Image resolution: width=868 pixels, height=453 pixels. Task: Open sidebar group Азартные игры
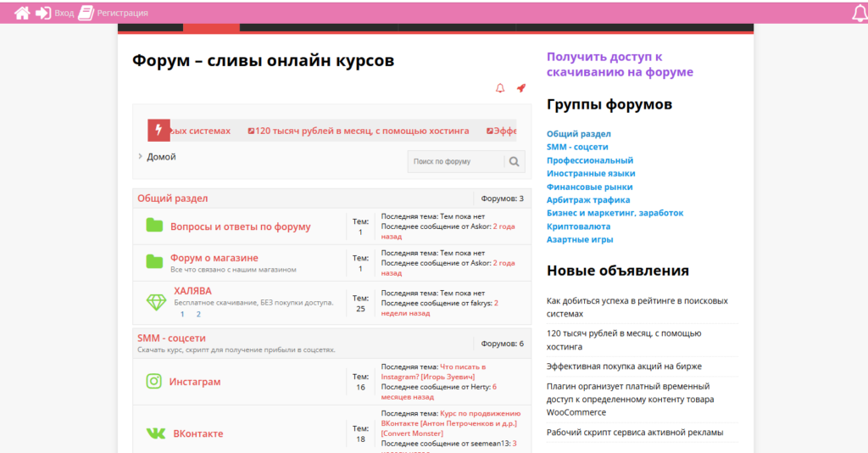click(580, 239)
